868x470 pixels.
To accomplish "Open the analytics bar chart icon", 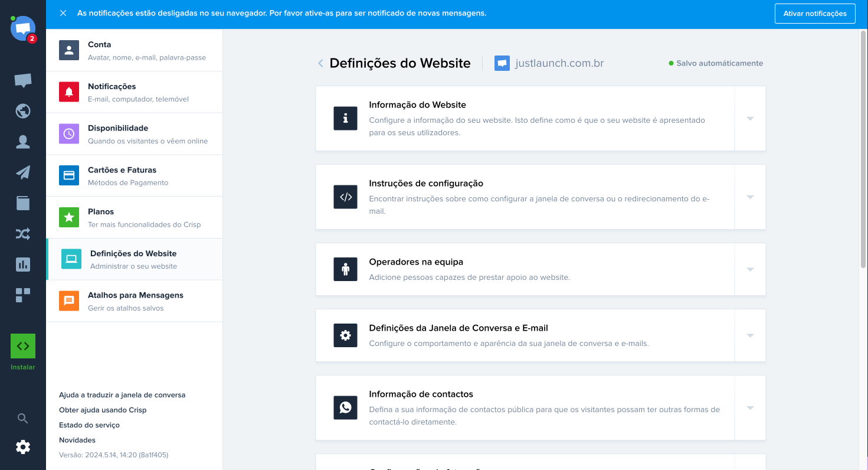I will click(23, 265).
